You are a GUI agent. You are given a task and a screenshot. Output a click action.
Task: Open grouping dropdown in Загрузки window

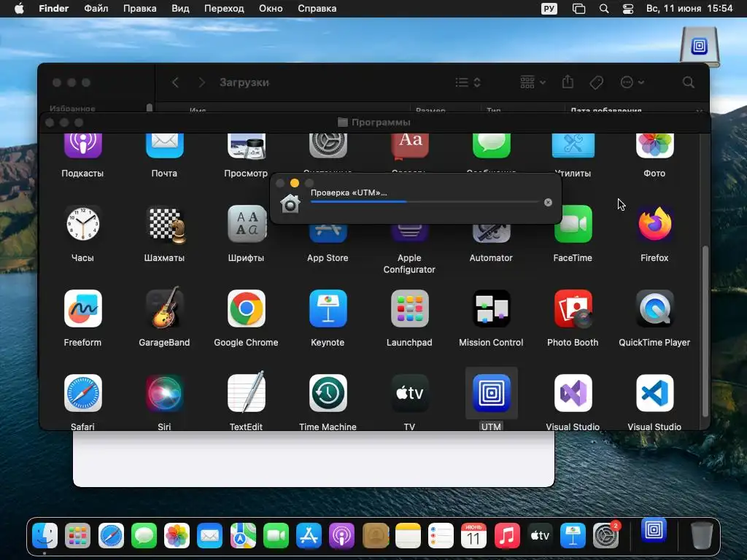pos(533,82)
